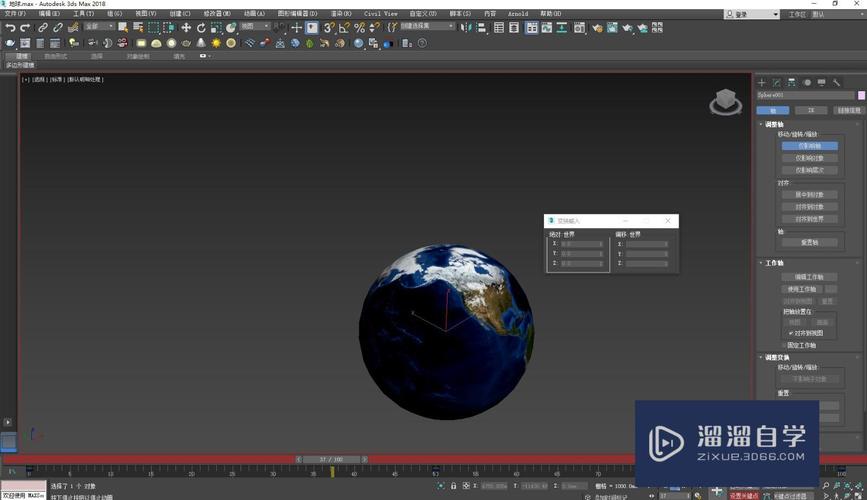Collapse the 调整轴 rollout
867x500 pixels.
pos(774,124)
